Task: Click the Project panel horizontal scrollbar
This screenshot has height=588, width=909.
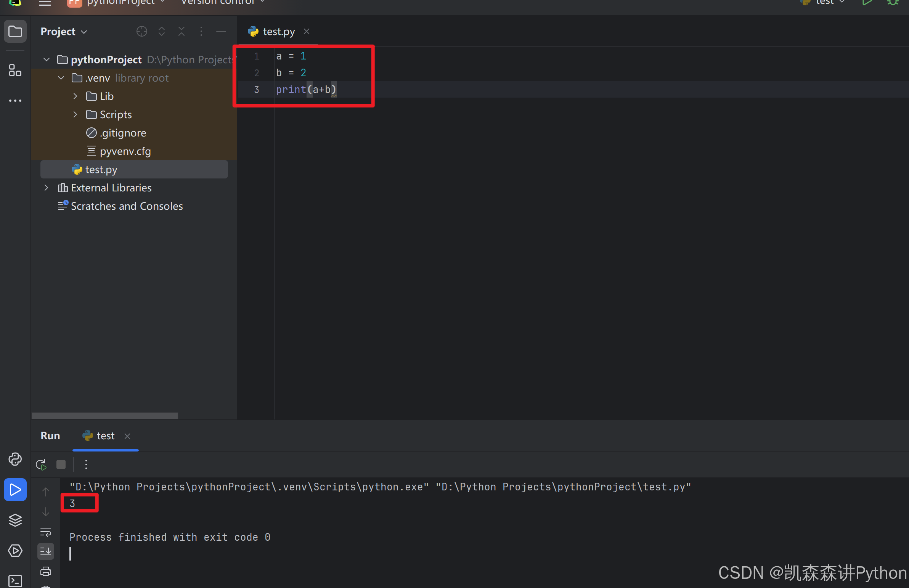Action: pos(105,415)
